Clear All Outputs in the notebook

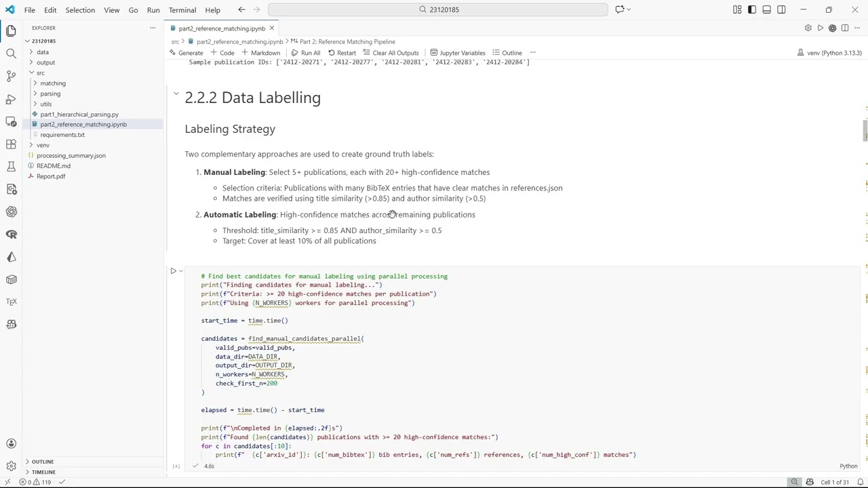tap(391, 53)
